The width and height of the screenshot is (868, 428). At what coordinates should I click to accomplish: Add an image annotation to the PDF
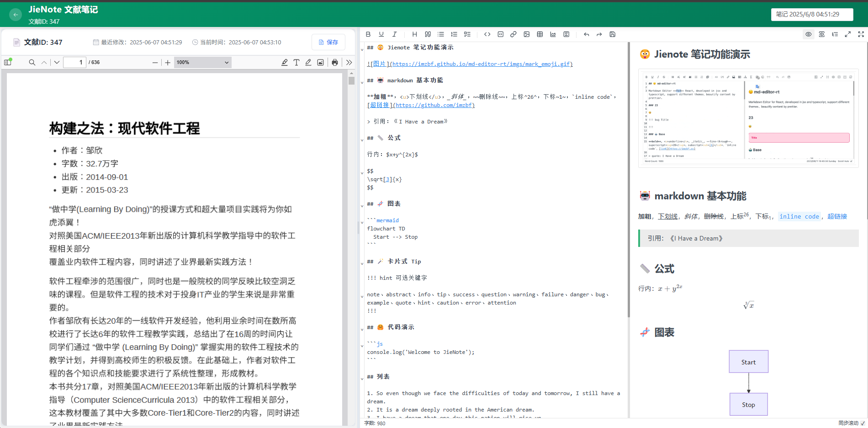click(x=321, y=63)
